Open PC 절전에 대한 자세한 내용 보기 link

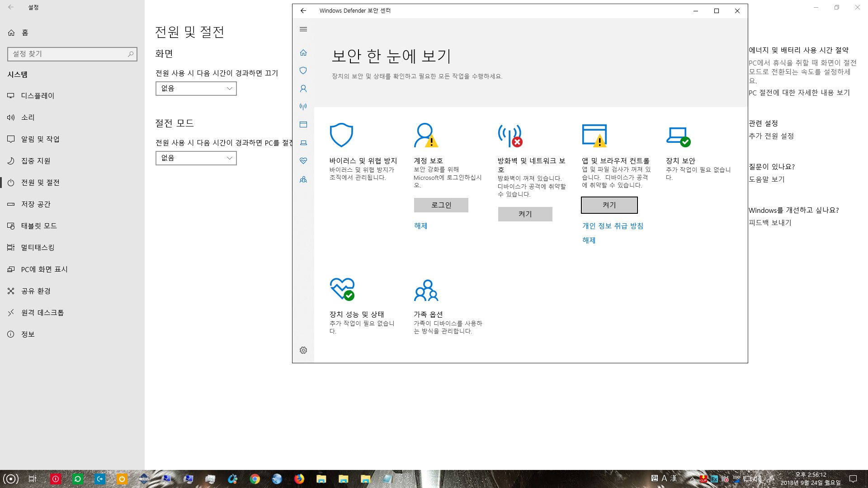(x=799, y=93)
